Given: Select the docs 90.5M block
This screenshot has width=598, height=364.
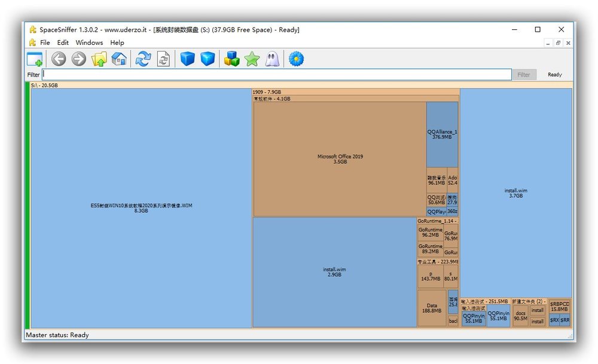Looking at the screenshot, I should click(520, 316).
